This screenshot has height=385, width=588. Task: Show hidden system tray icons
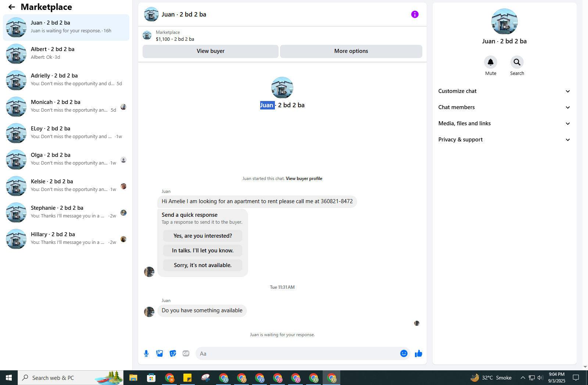(523, 378)
